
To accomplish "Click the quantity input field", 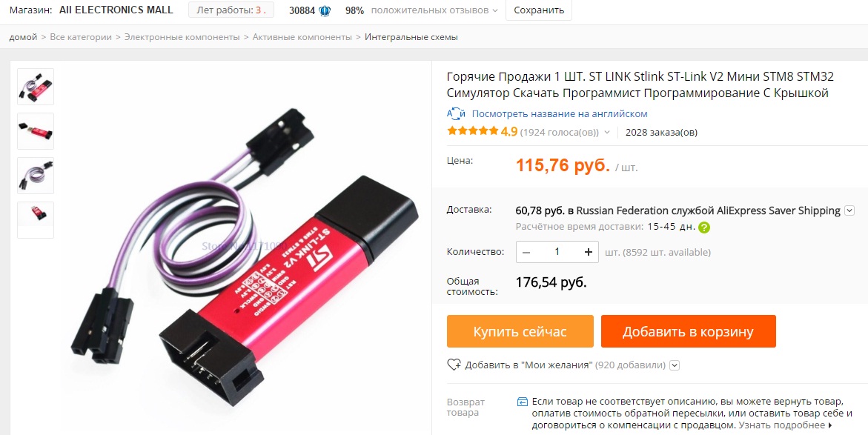I will click(x=557, y=252).
